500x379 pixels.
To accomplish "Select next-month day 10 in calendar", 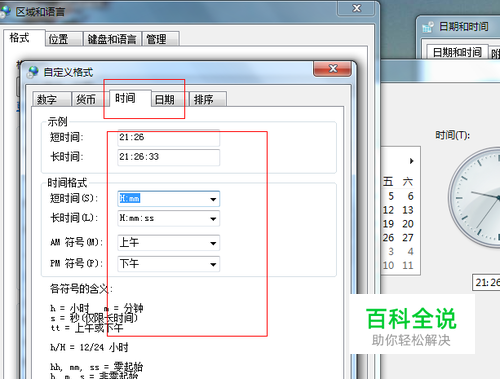I will pos(388,265).
